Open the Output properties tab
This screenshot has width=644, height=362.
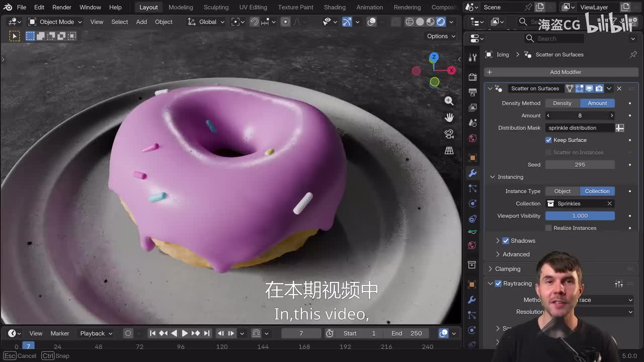472,92
